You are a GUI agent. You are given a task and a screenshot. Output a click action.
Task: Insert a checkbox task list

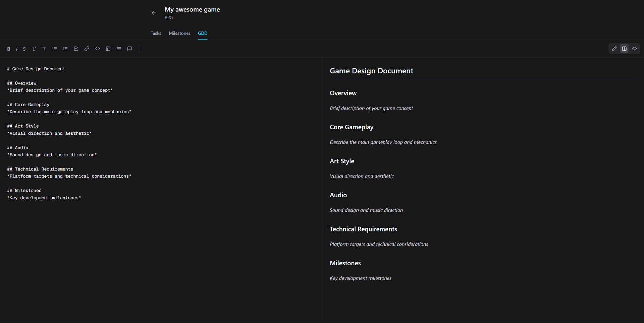[x=76, y=49]
